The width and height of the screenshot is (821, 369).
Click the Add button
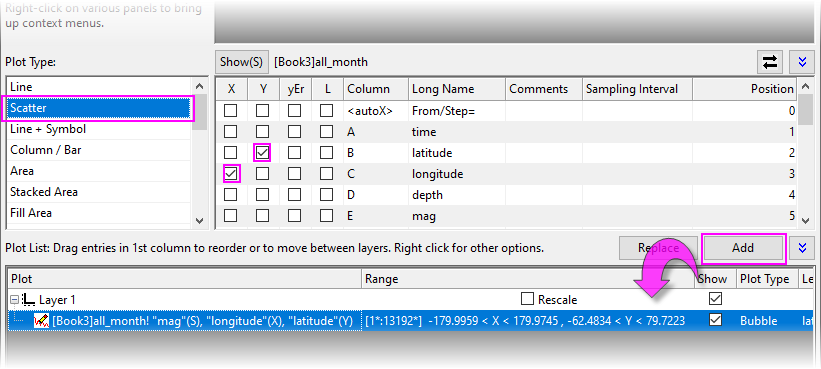pyautogui.click(x=742, y=248)
